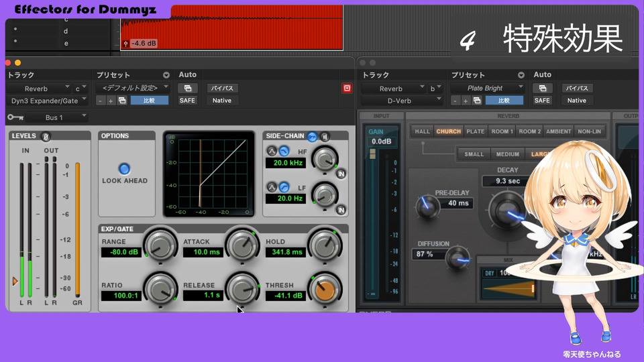The image size is (644, 362).
Task: Toggle バイパス bypass in Expander/Gate window
Action: [222, 88]
